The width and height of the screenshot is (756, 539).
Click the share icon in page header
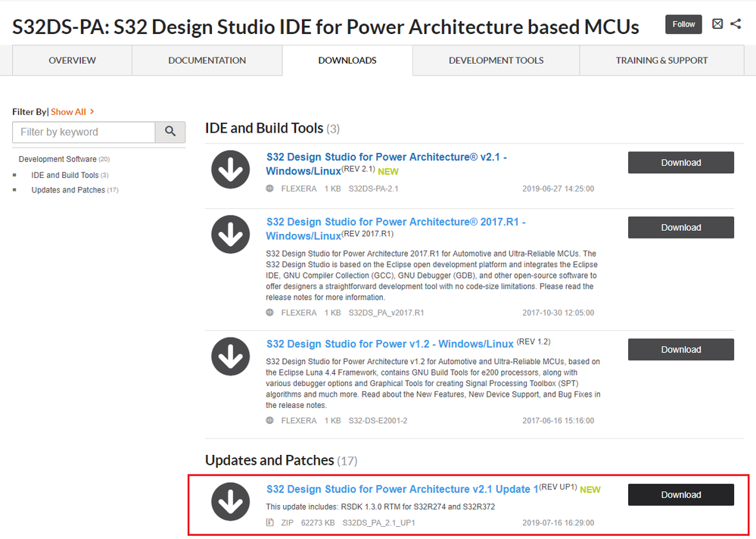[736, 23]
